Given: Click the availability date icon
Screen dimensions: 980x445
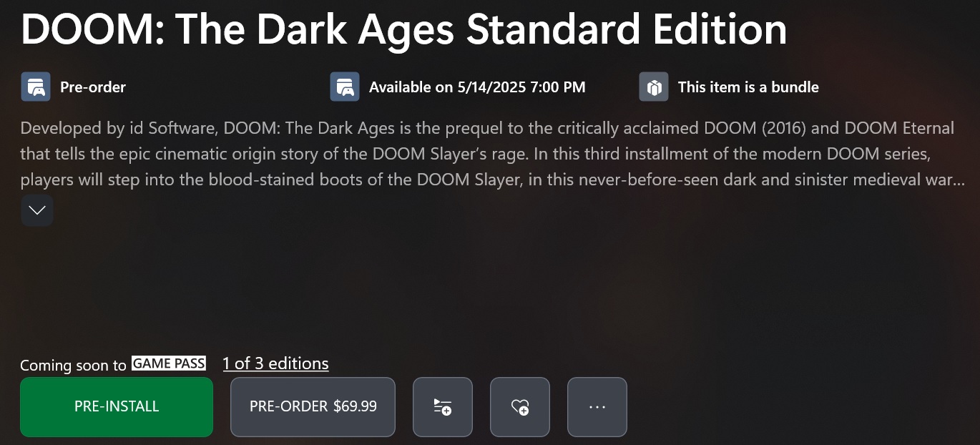Looking at the screenshot, I should pyautogui.click(x=344, y=87).
